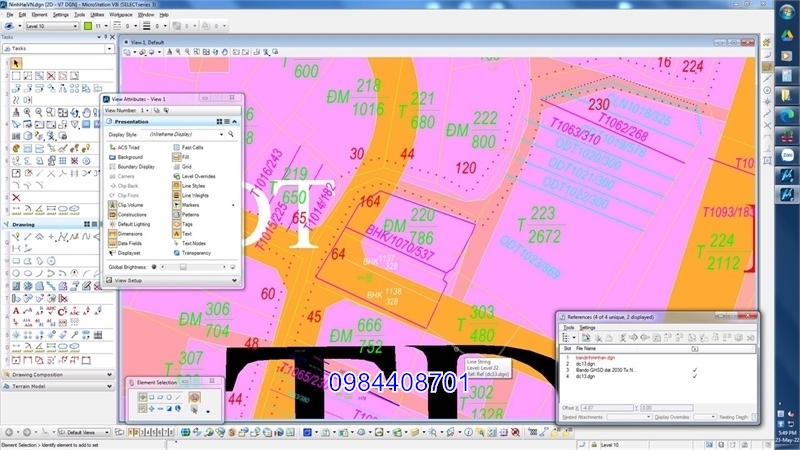Toggle the Fill view attribute
This screenshot has height=450, width=800.
pos(175,157)
